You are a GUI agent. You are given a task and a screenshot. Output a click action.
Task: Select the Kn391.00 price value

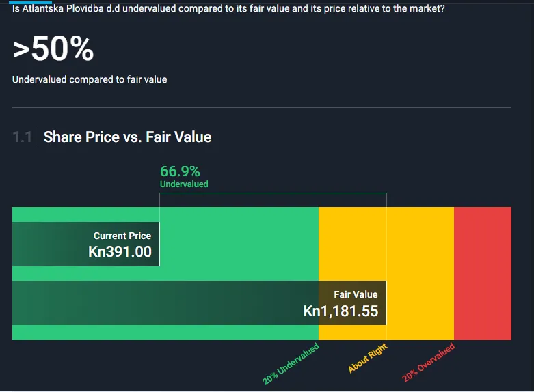pos(120,252)
